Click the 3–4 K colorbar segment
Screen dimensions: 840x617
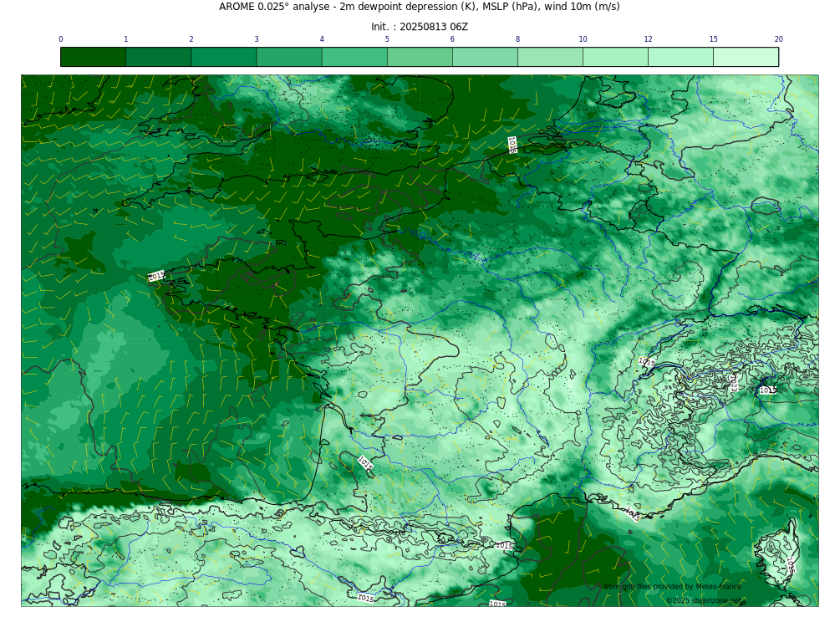coord(288,57)
